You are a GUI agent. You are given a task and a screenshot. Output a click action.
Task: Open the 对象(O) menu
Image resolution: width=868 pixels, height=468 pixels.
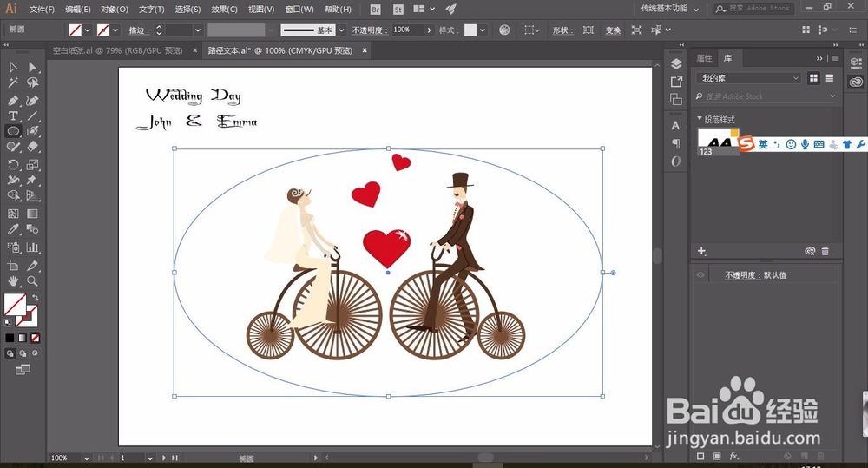115,10
